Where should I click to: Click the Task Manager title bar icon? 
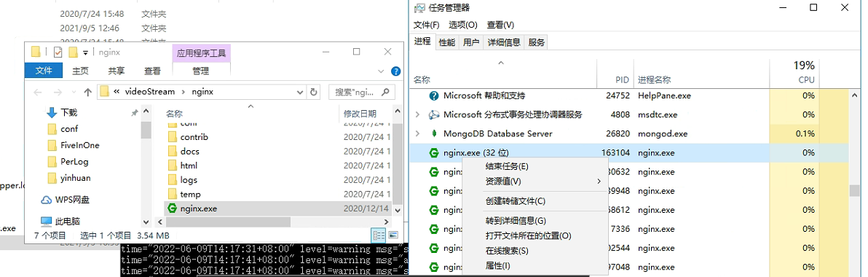419,7
